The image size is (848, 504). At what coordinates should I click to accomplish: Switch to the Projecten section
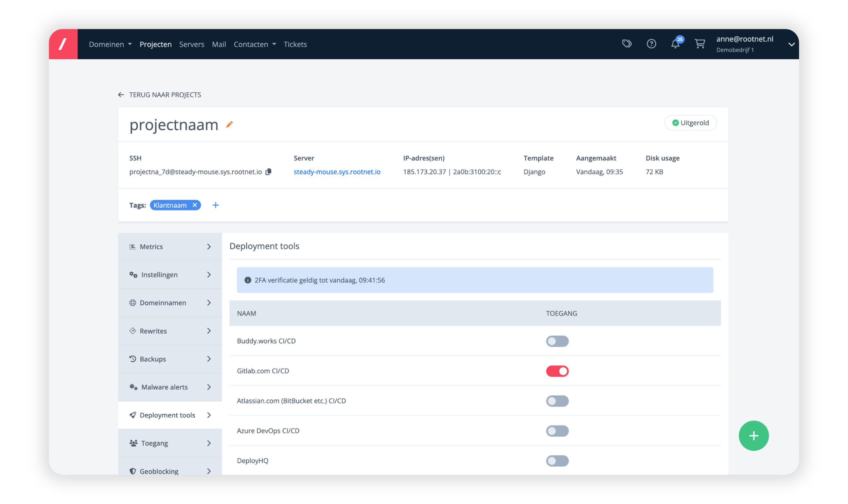156,44
